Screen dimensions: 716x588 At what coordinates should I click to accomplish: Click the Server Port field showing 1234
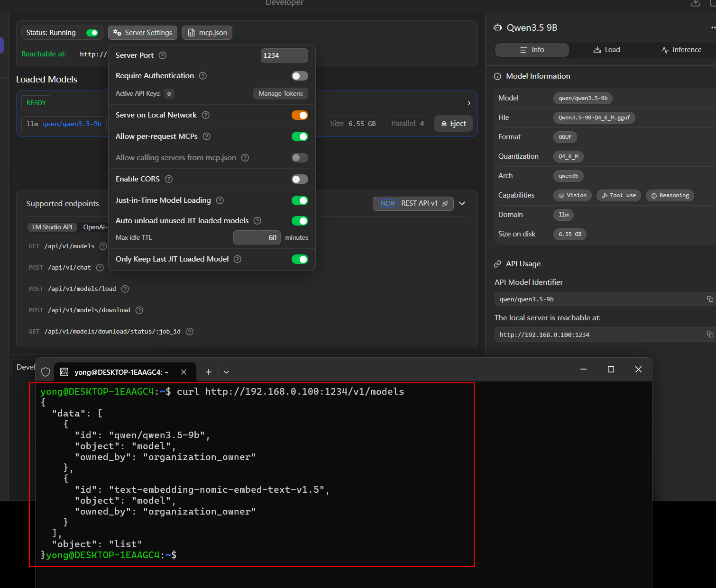[285, 55]
